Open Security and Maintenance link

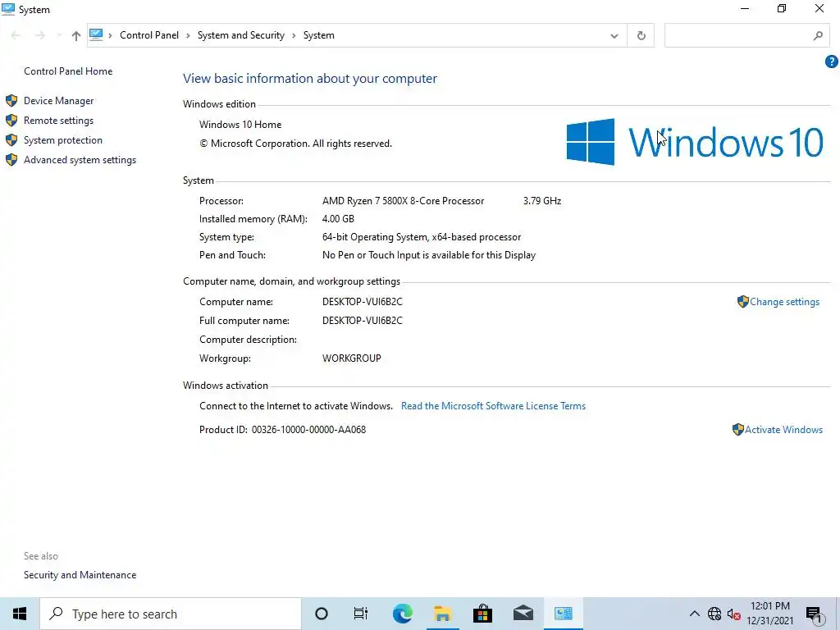[80, 575]
